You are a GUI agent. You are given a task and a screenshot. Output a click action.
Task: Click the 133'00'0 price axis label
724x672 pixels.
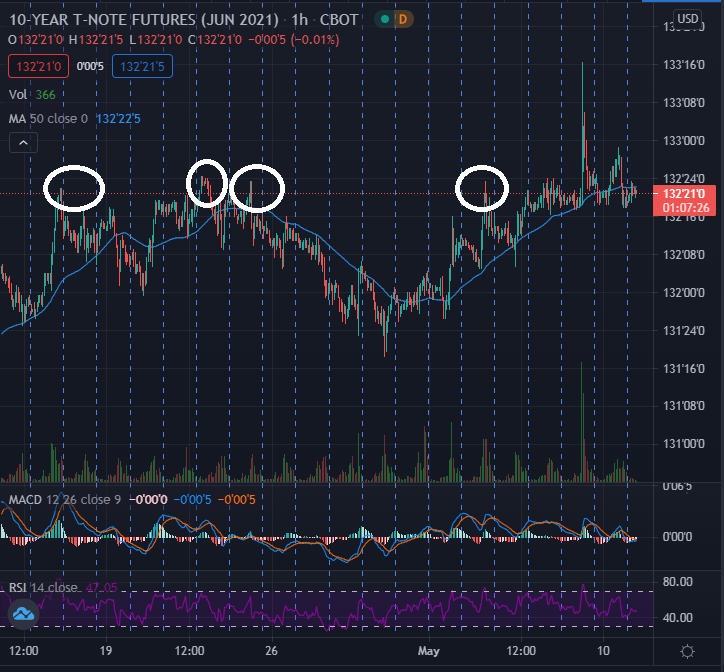point(684,141)
